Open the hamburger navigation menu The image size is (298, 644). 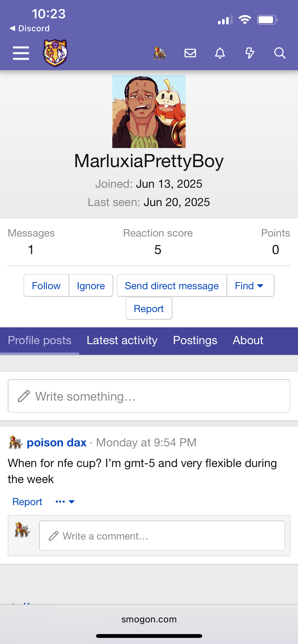click(21, 53)
